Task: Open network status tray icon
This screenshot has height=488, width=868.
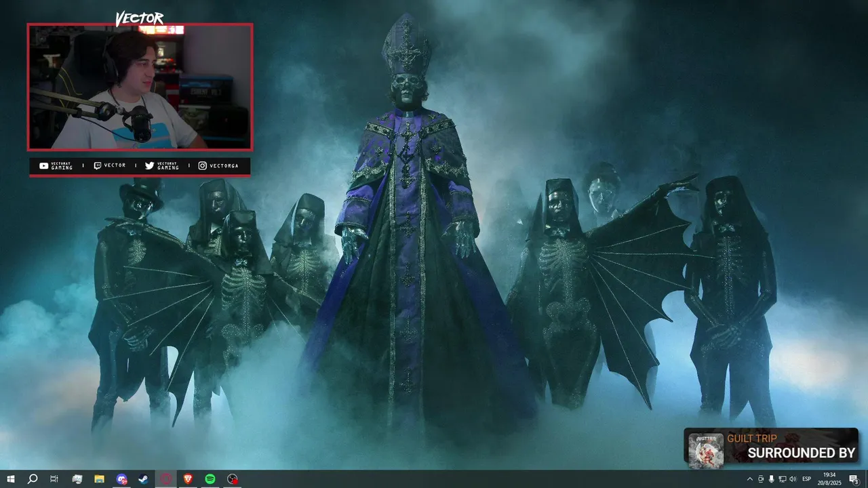Action: click(x=782, y=479)
